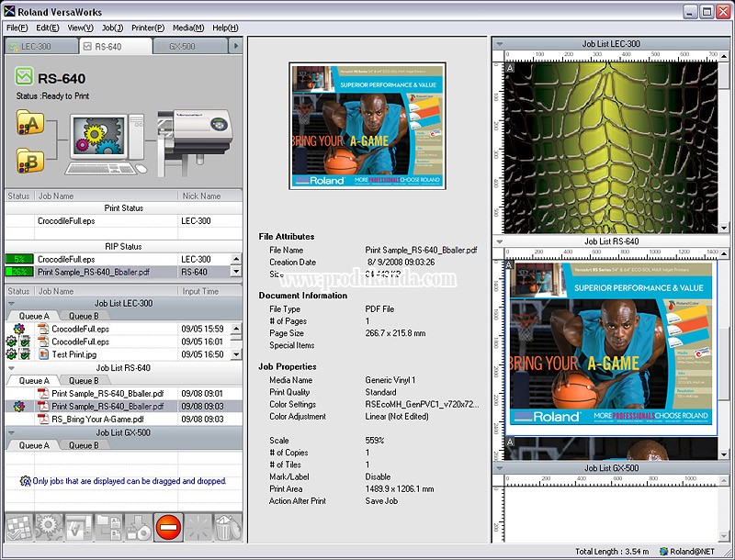The height and width of the screenshot is (560, 735).
Task: Collapse the Job List RS-640 preview pane
Action: click(497, 241)
